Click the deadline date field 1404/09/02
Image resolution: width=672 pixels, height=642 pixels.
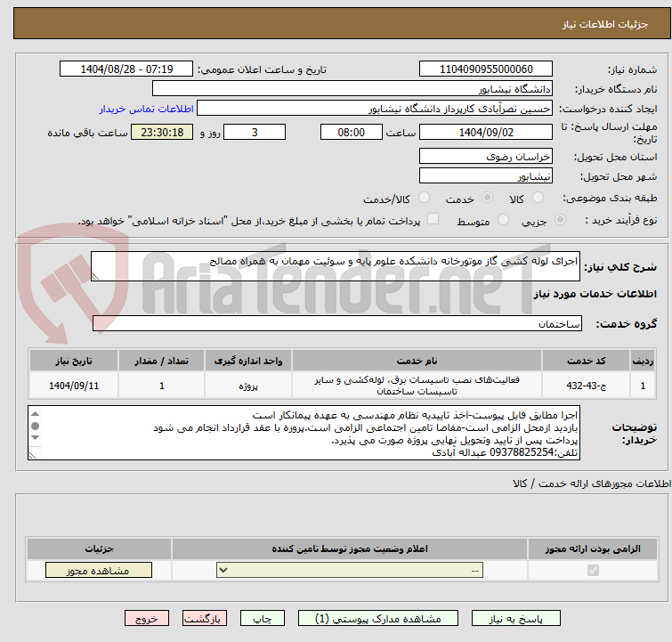[x=486, y=132]
